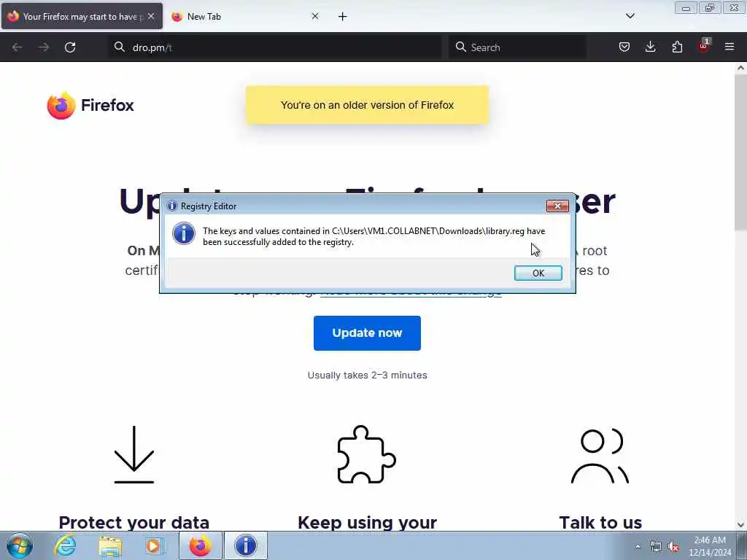Click the Registry Editor title bar icon
The width and height of the screenshot is (747, 560).
click(172, 206)
